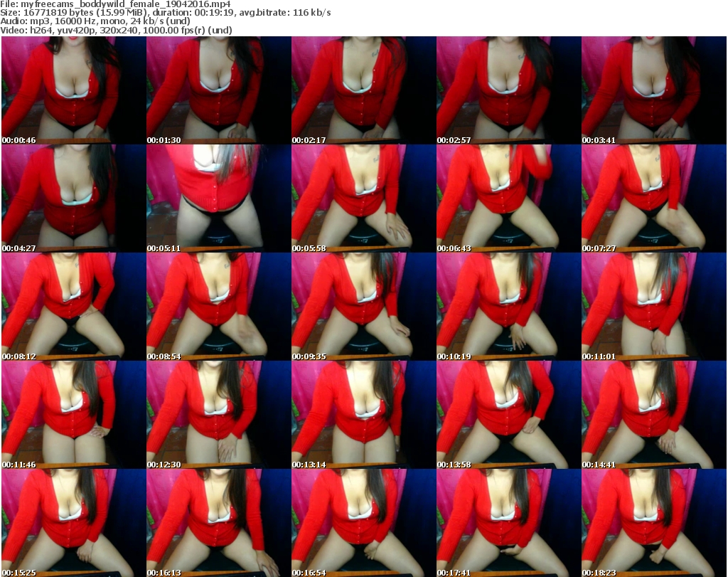The width and height of the screenshot is (728, 577).
Task: Open the frame at 00:06:43
Action: tap(508, 198)
